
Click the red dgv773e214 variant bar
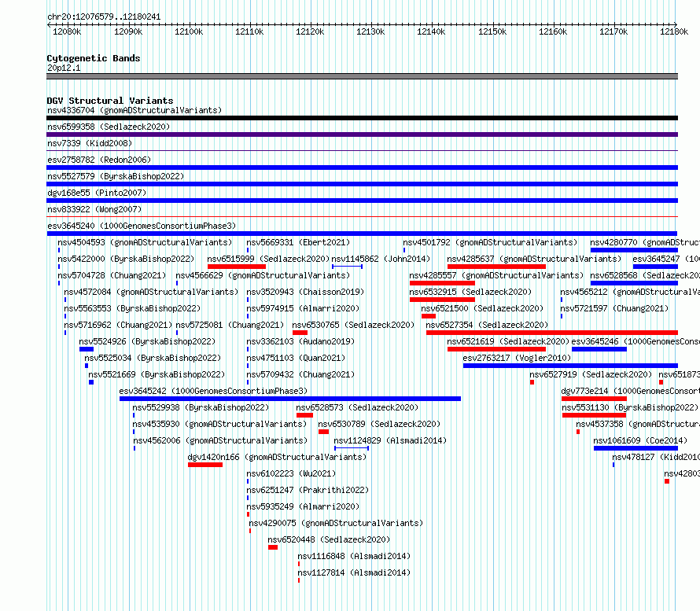pos(594,399)
